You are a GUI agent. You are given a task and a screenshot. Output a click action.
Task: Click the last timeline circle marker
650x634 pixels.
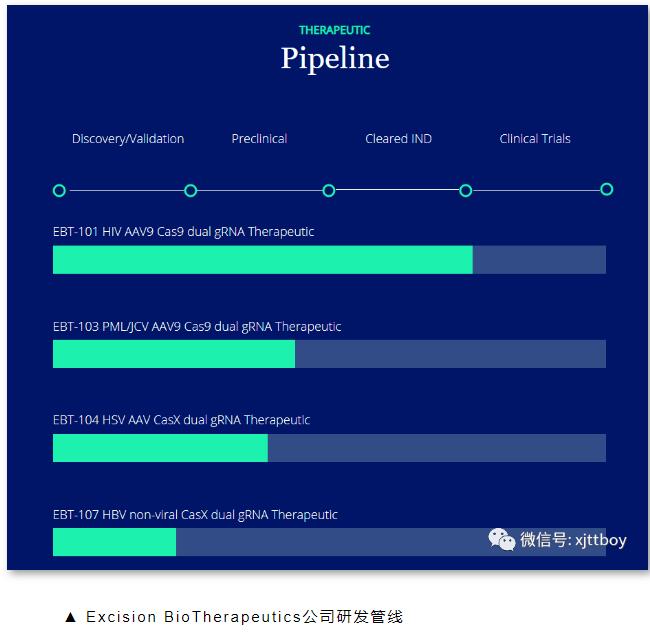(x=606, y=189)
